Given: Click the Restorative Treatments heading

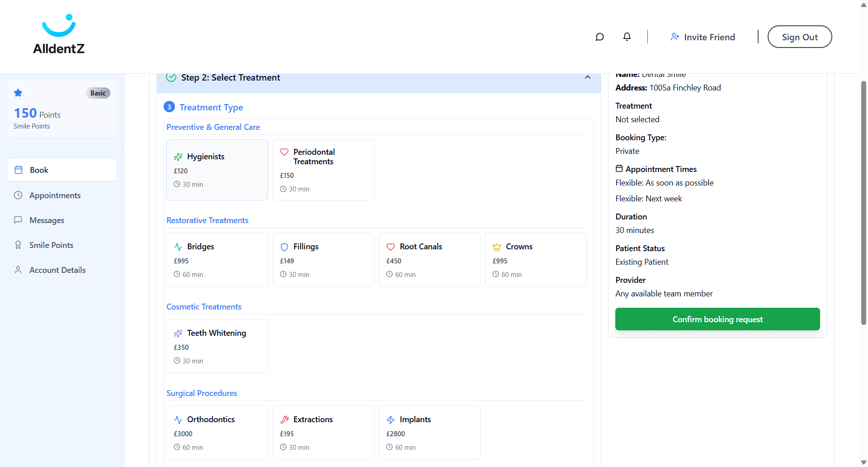Looking at the screenshot, I should (208, 220).
